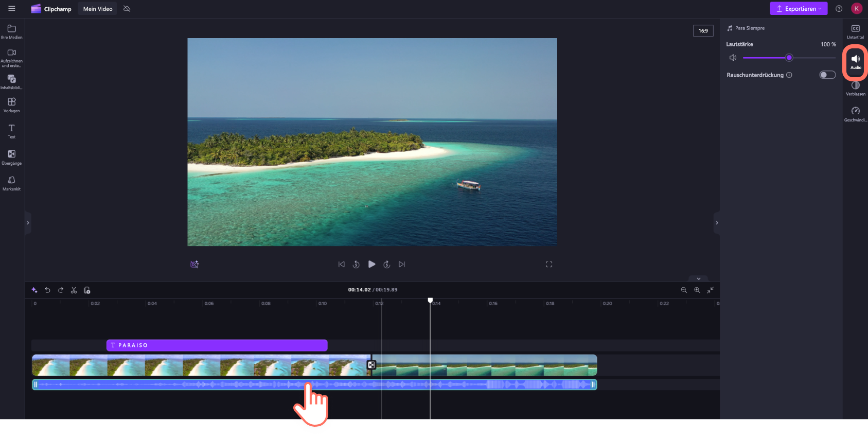This screenshot has width=868, height=435.
Task: Toggle the Rauschunterdrückung switch
Action: pyautogui.click(x=827, y=75)
